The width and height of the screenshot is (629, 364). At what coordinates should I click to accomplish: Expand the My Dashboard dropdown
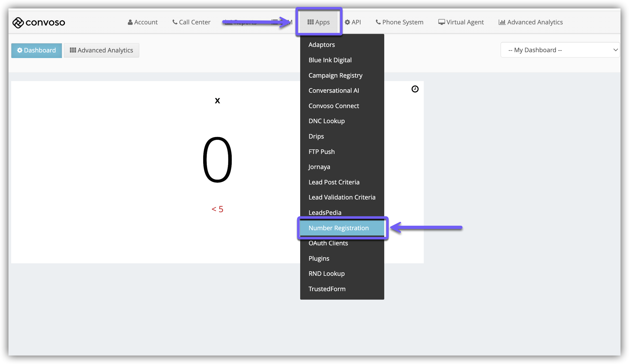(560, 50)
